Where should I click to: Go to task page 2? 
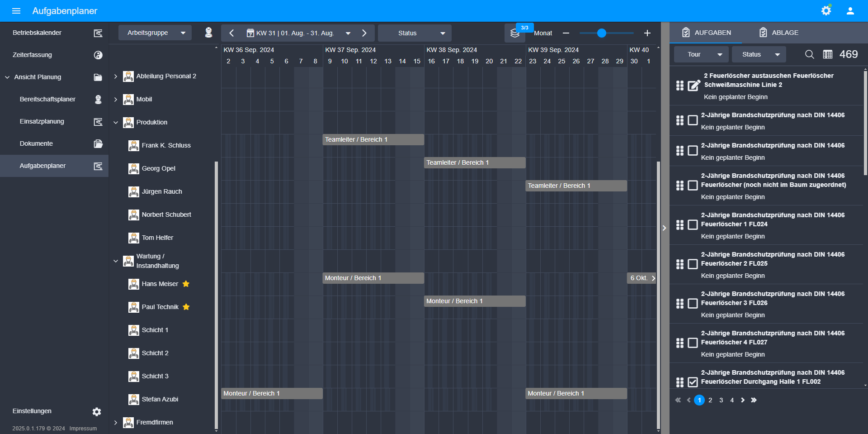[x=710, y=400]
